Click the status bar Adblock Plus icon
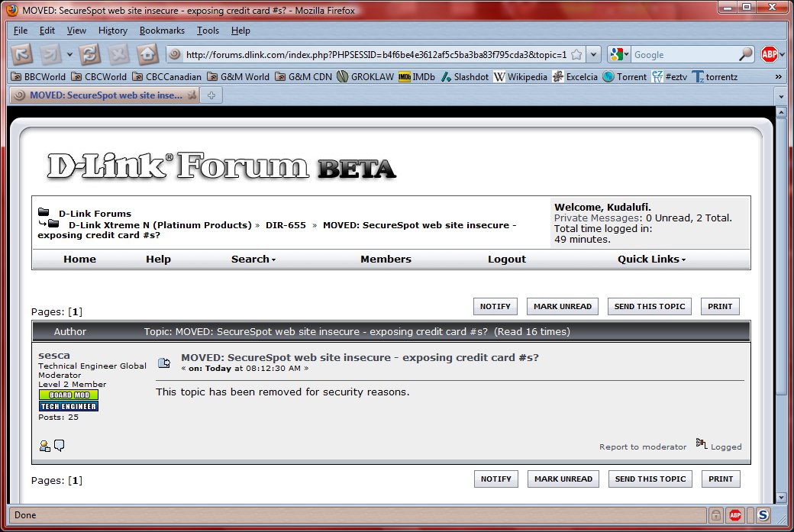The image size is (794, 532). coord(735,515)
